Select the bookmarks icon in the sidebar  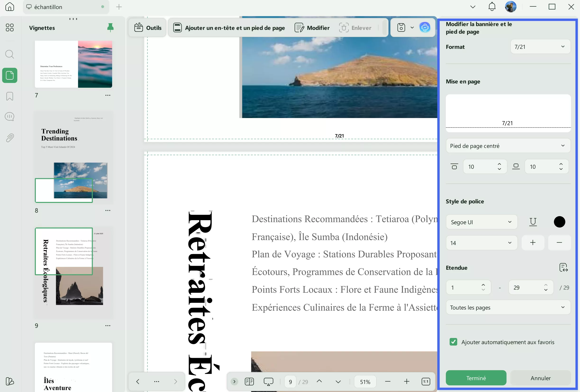point(9,96)
